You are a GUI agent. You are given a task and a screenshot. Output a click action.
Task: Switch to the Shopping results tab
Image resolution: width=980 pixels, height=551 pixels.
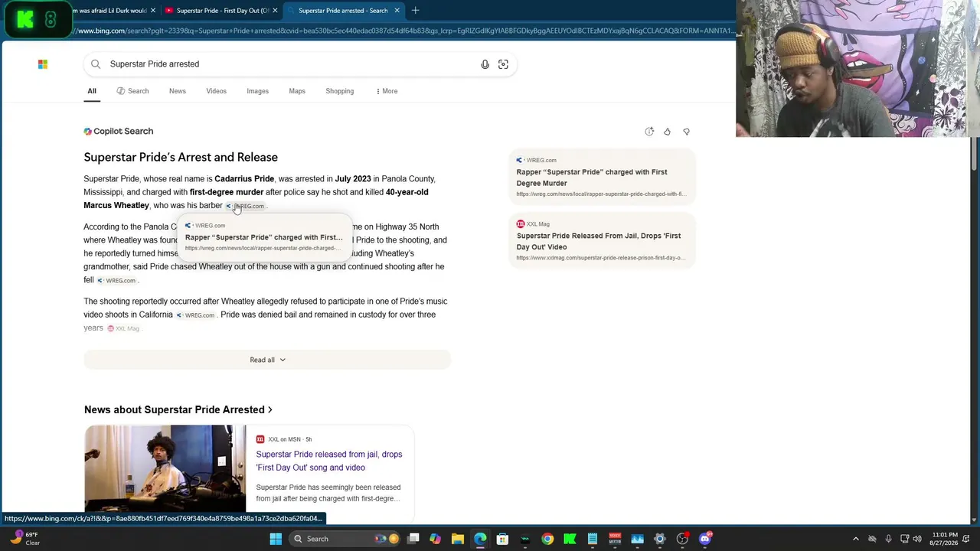click(x=340, y=91)
